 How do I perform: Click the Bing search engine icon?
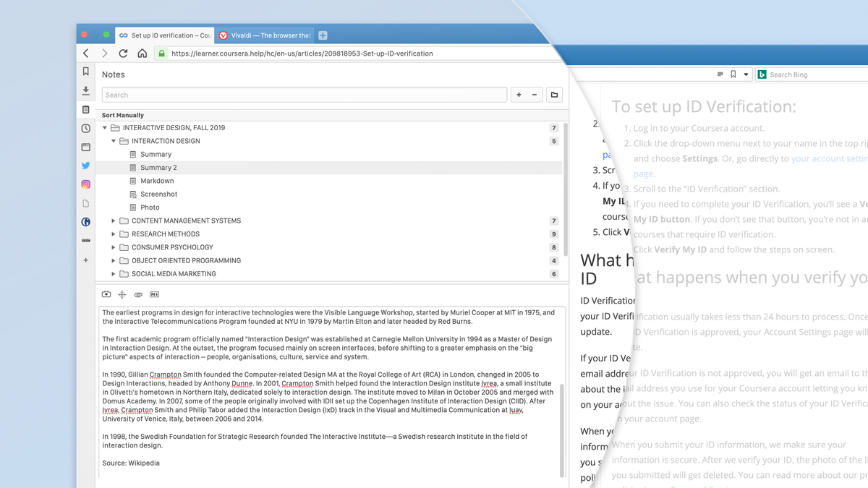point(762,74)
